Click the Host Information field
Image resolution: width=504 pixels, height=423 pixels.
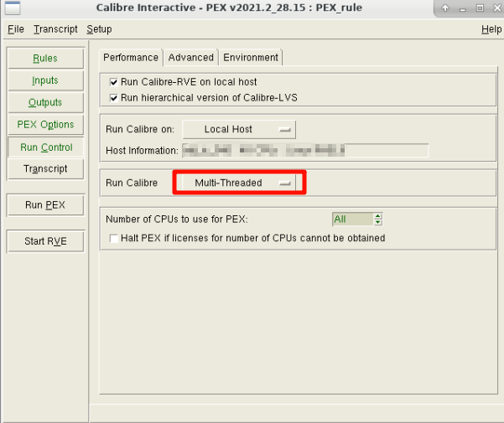[x=305, y=151]
